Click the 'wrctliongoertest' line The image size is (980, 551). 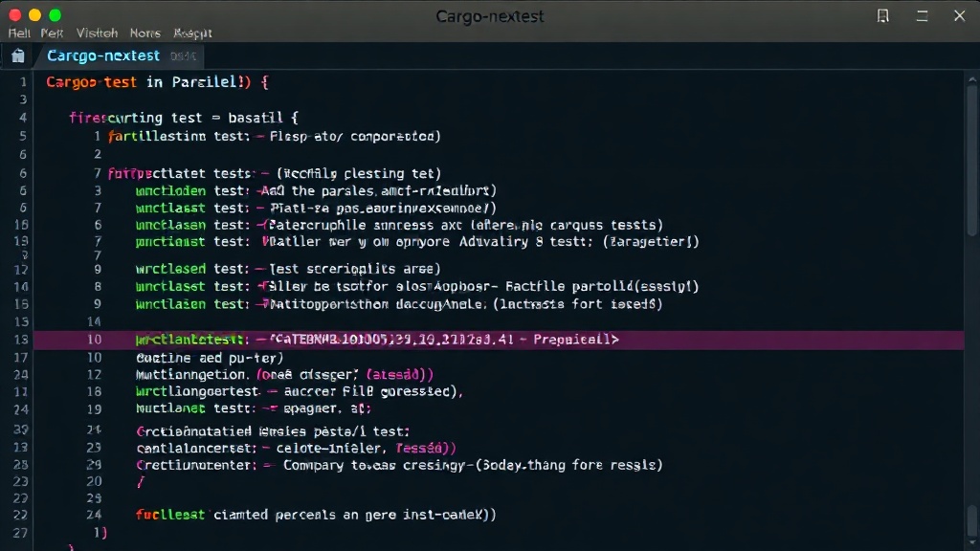click(300, 391)
